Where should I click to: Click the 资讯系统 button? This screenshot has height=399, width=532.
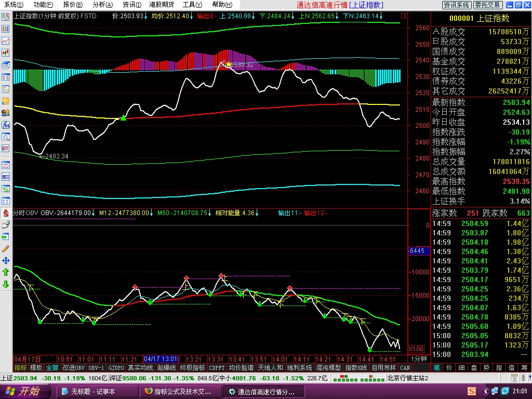tap(456, 5)
